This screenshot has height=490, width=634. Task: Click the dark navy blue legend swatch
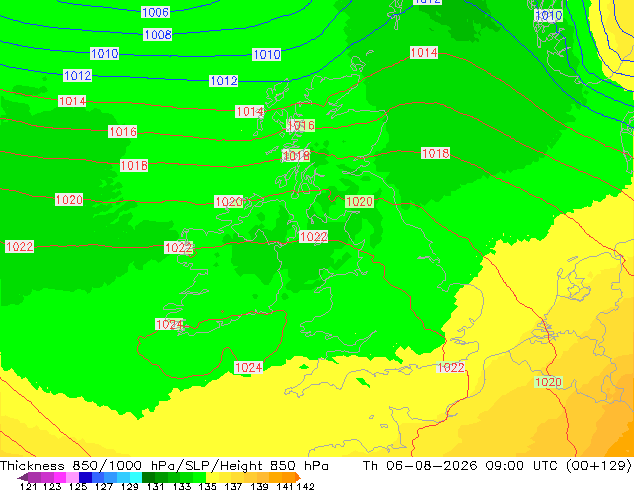pyautogui.click(x=85, y=477)
